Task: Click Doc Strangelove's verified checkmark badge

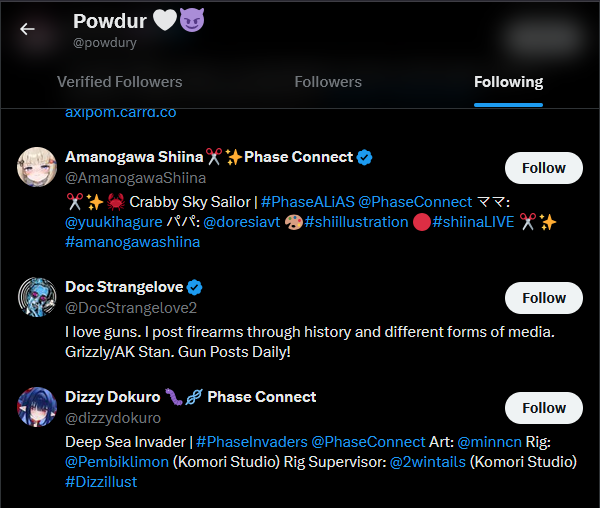Action: tap(194, 287)
